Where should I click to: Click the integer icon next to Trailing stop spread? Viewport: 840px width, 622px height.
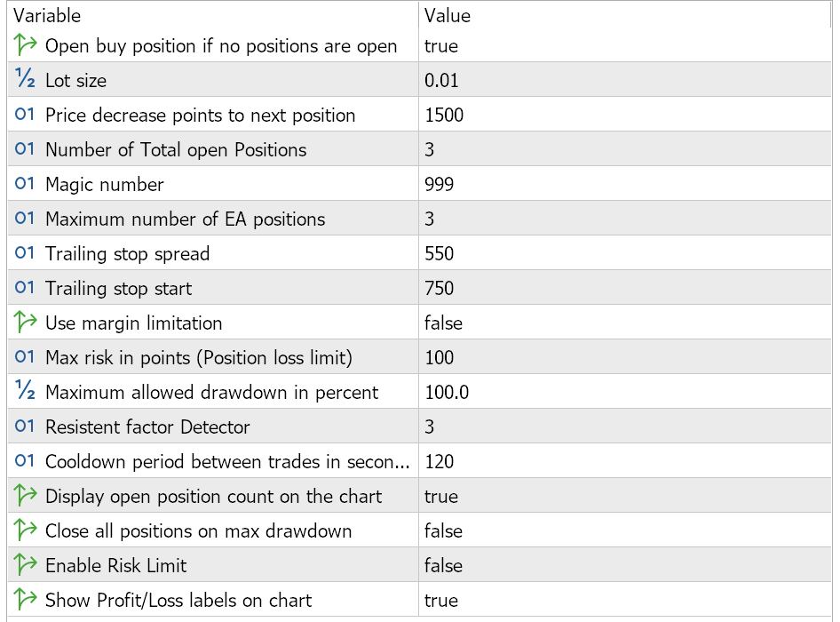(25, 253)
